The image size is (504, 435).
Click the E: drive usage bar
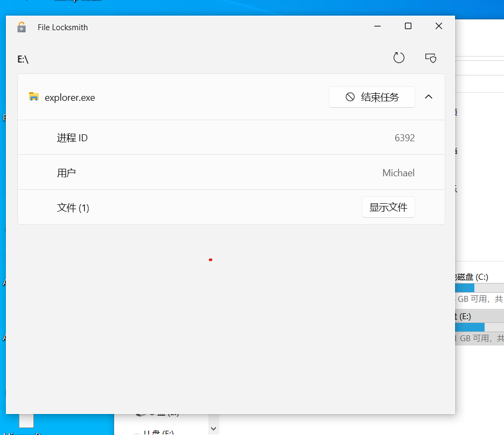480,327
